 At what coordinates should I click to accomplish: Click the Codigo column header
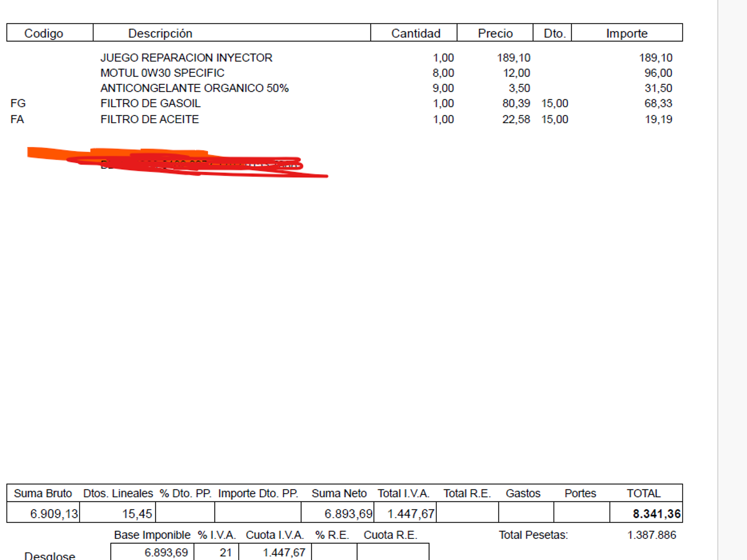coord(44,33)
